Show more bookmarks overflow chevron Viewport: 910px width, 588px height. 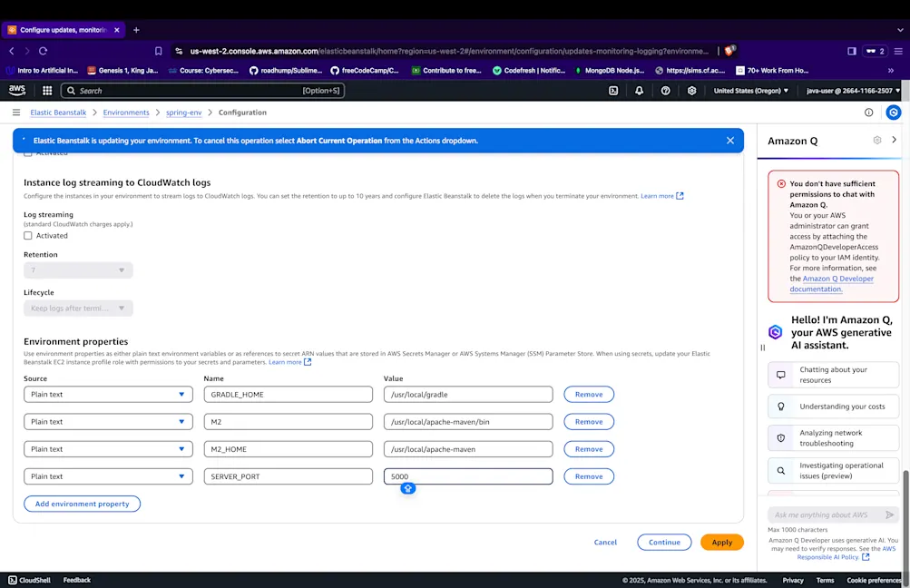[x=891, y=70]
